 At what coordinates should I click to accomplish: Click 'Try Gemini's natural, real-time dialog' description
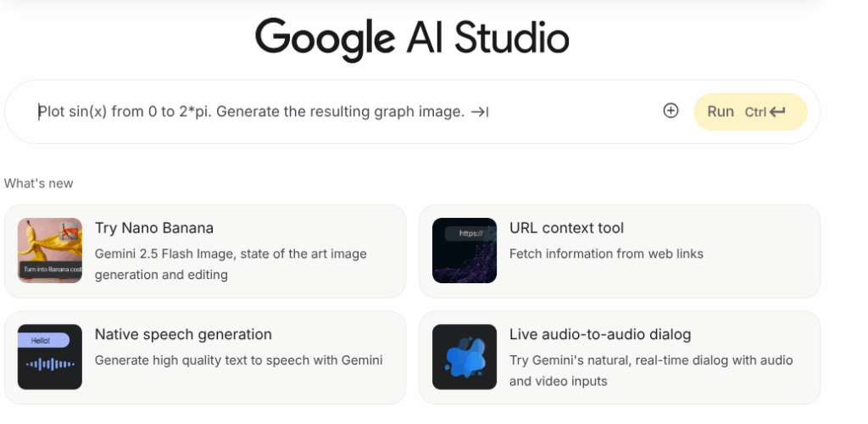[x=651, y=371]
